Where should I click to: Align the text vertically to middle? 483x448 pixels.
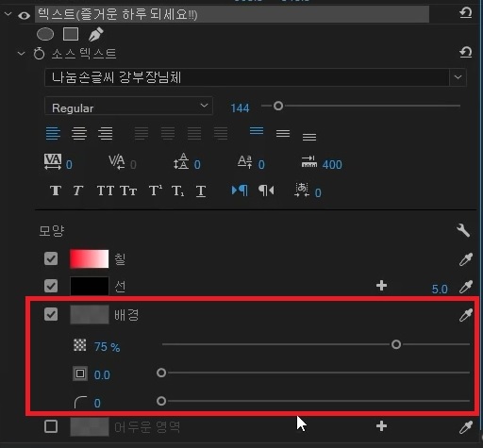283,133
